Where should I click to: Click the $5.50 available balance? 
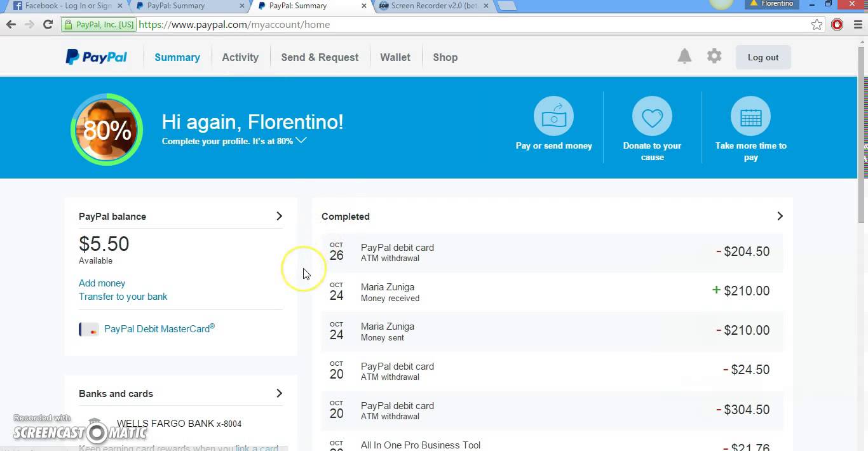[104, 244]
